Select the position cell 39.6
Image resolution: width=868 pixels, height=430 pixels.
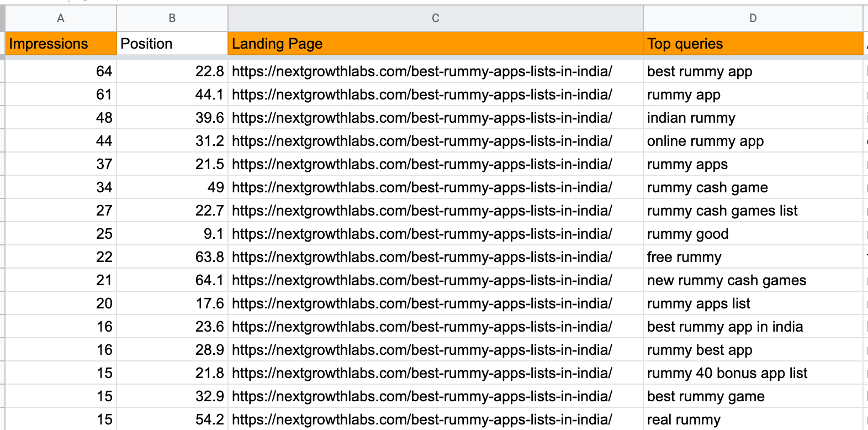(x=172, y=118)
